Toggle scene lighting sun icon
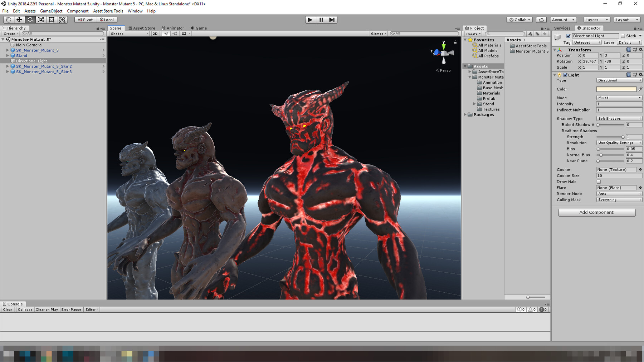 pyautogui.click(x=166, y=34)
